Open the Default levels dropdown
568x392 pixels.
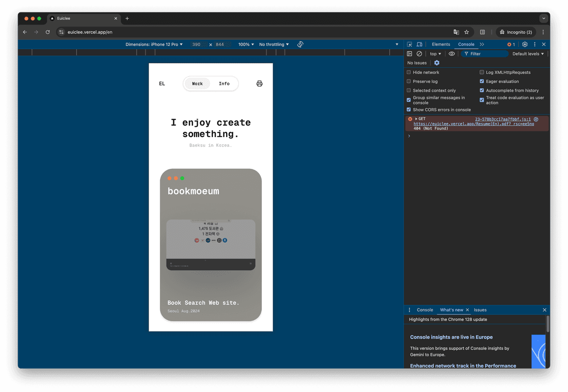[x=528, y=54]
